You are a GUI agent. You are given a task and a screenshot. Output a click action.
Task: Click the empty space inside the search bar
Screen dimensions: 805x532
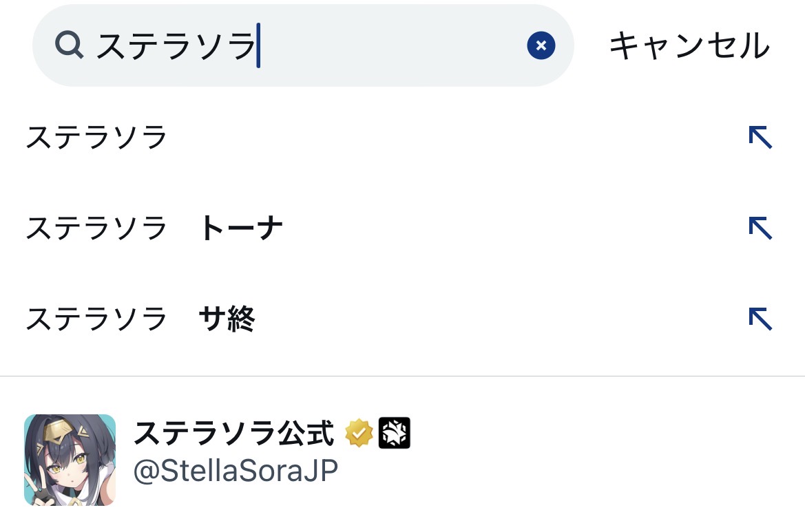(393, 45)
